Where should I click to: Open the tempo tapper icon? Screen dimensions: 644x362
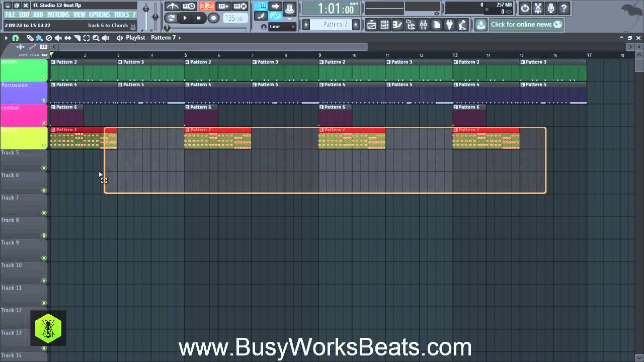pos(462,25)
